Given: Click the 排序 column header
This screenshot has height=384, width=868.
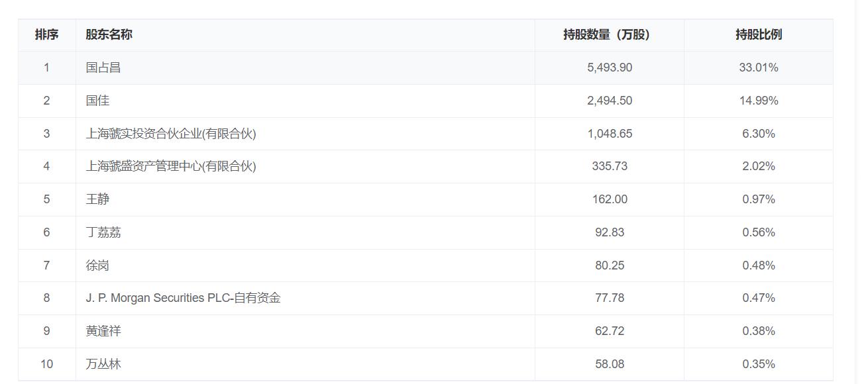Looking at the screenshot, I should click(46, 35).
